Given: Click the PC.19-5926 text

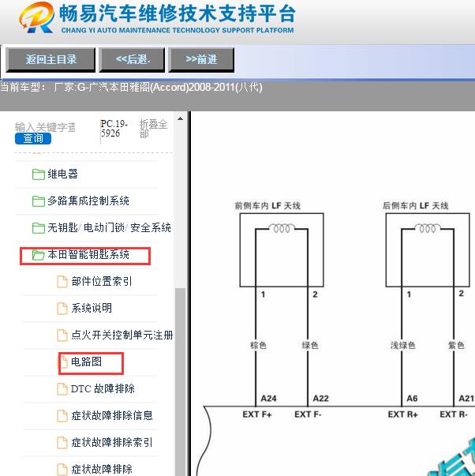Looking at the screenshot, I should point(114,129).
